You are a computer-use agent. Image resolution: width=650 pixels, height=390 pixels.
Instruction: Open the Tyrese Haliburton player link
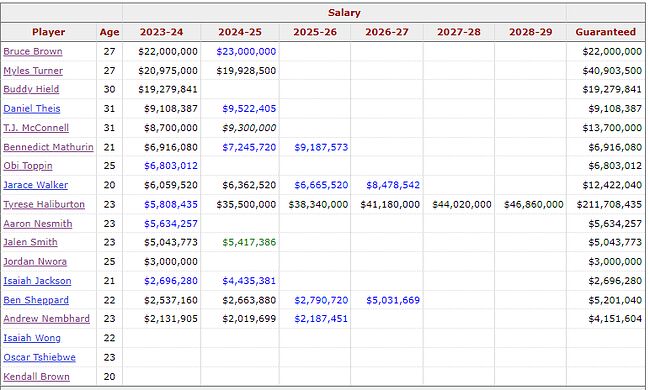point(44,204)
